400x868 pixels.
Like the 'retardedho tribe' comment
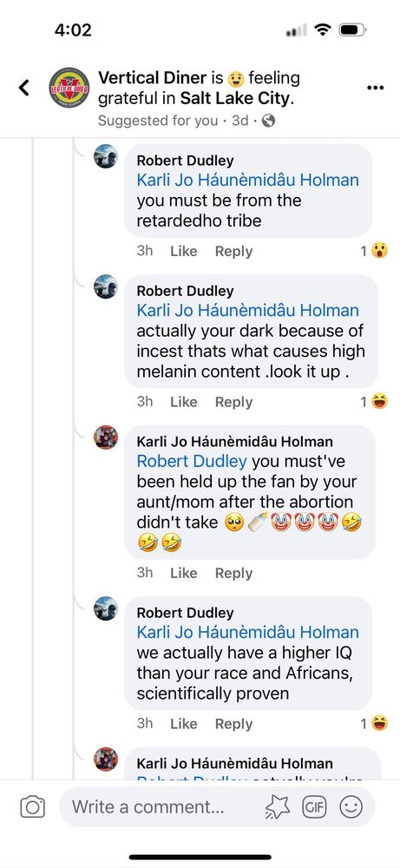coord(184,252)
